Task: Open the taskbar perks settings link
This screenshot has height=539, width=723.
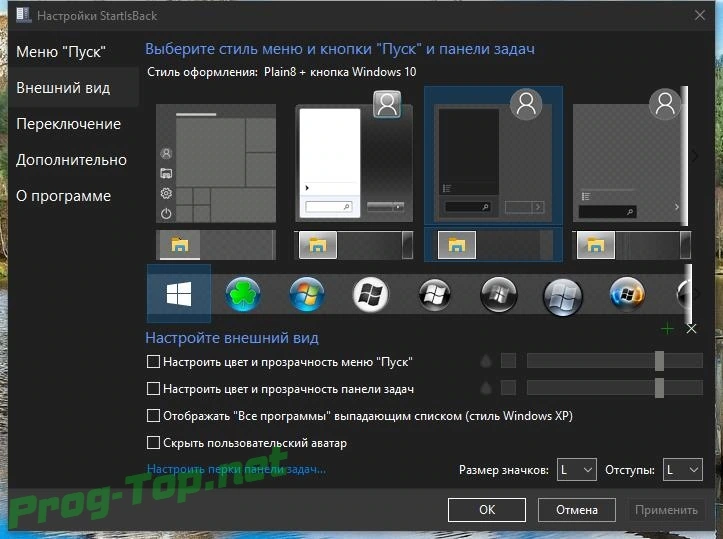Action: (236, 469)
